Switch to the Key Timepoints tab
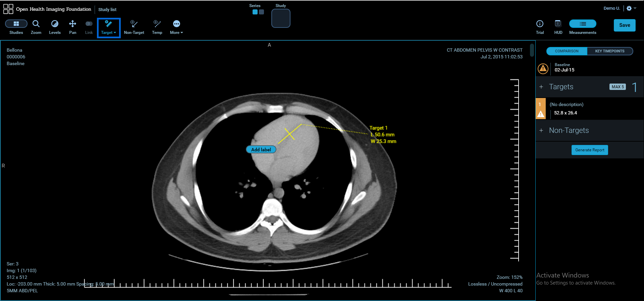This screenshot has height=301, width=644. pyautogui.click(x=609, y=51)
